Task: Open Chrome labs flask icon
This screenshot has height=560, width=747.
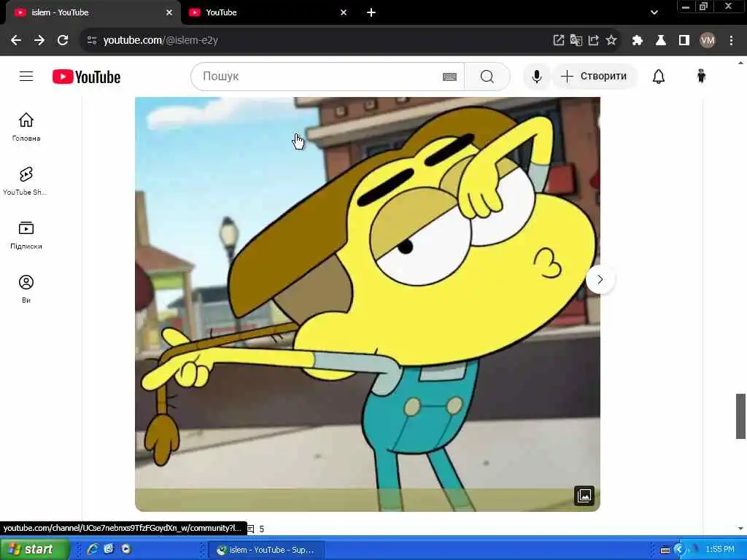Action: [661, 40]
